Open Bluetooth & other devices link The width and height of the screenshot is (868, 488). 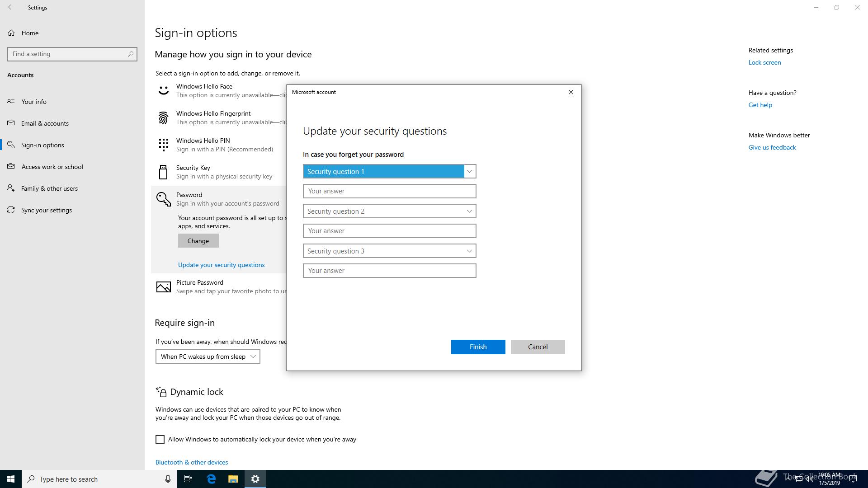click(192, 462)
